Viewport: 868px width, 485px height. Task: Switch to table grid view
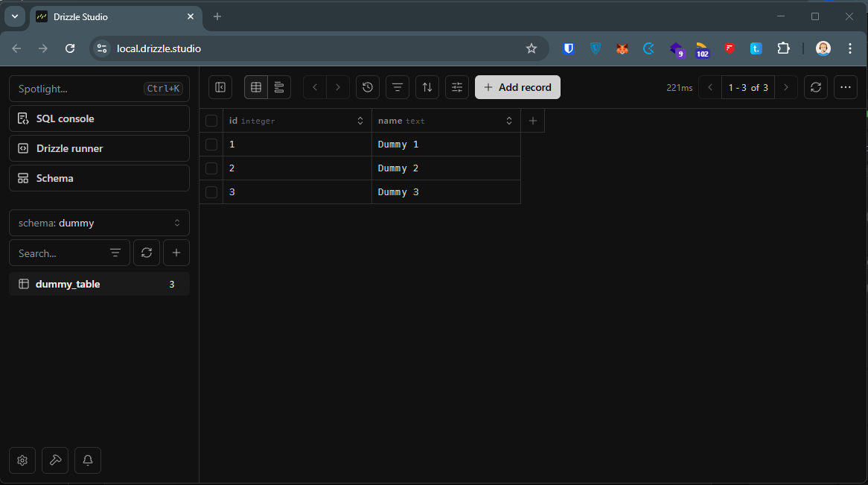click(256, 87)
